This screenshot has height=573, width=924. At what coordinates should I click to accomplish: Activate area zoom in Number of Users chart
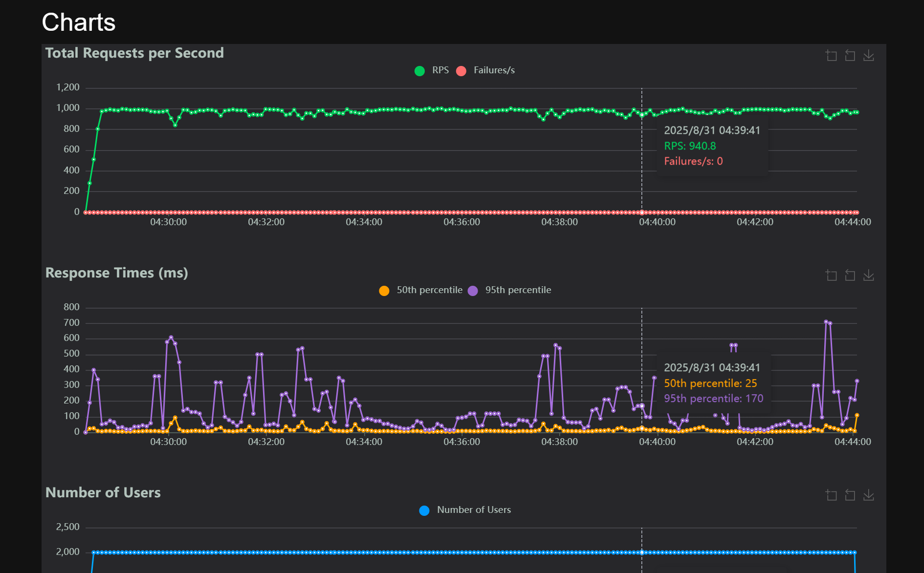(x=831, y=495)
